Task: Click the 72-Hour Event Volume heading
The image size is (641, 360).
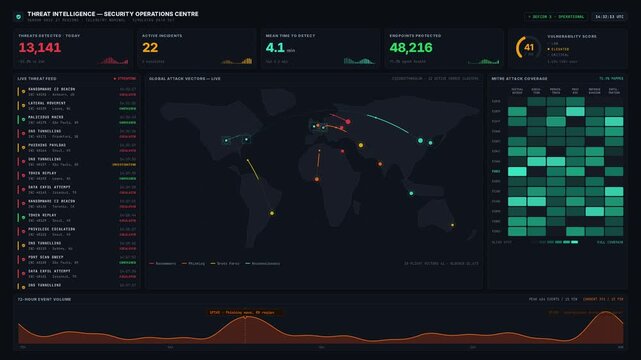Action: coord(44,300)
